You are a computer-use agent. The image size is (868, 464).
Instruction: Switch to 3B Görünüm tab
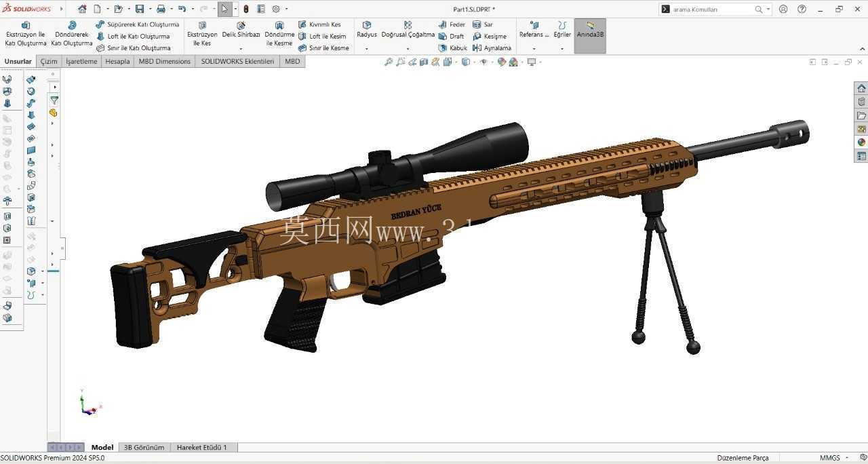pyautogui.click(x=144, y=447)
